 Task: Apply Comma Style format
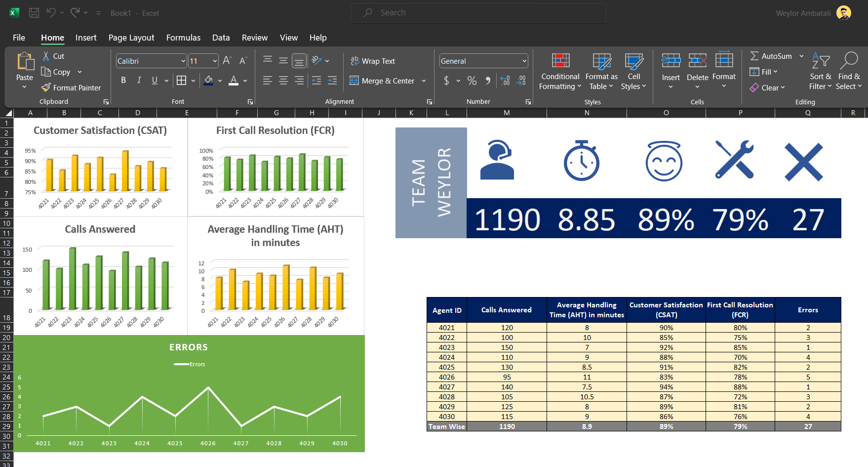[488, 81]
